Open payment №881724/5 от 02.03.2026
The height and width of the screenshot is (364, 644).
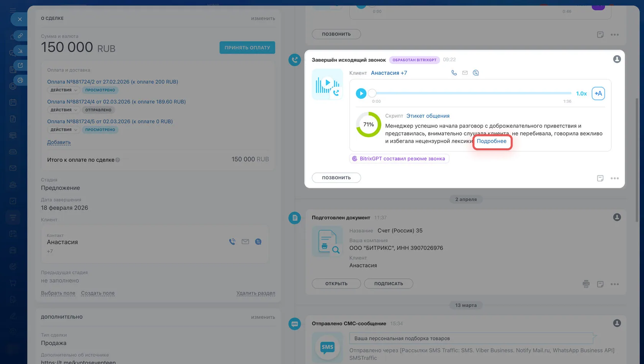point(110,121)
